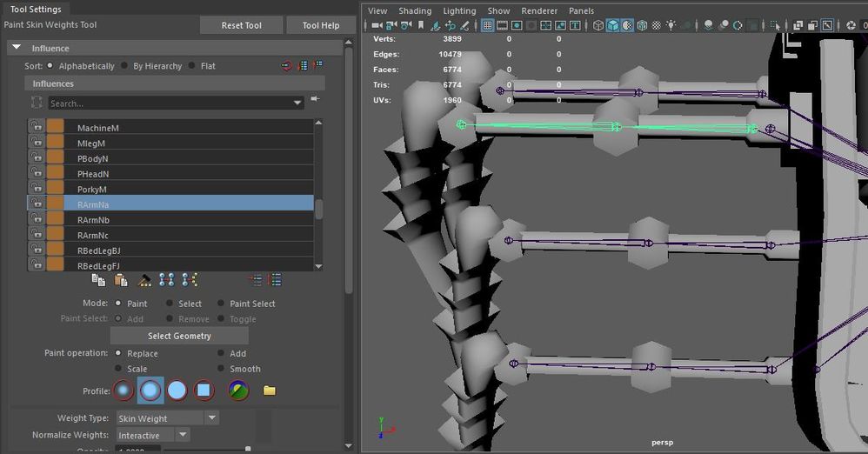The image size is (868, 454).
Task: Click the Reset Tool button
Action: pos(242,25)
